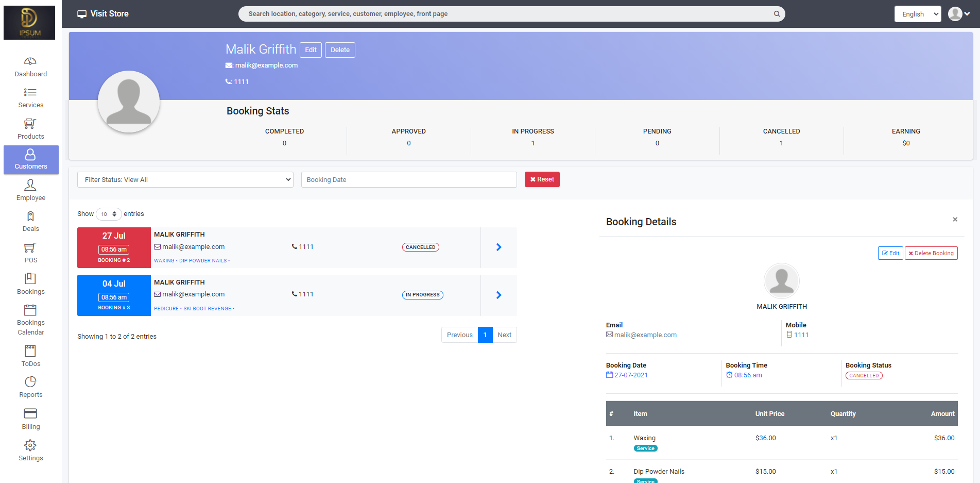
Task: Select the POS sidebar icon
Action: click(30, 253)
